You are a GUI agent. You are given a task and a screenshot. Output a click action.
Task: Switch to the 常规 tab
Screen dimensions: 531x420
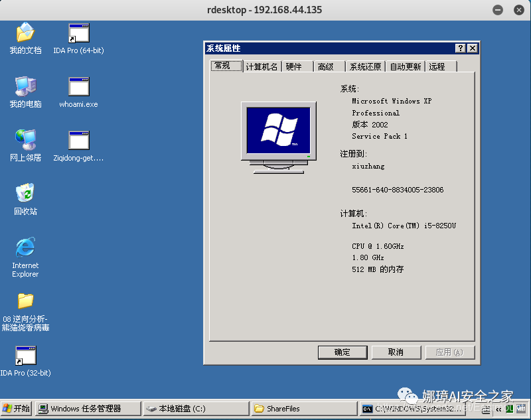click(226, 66)
